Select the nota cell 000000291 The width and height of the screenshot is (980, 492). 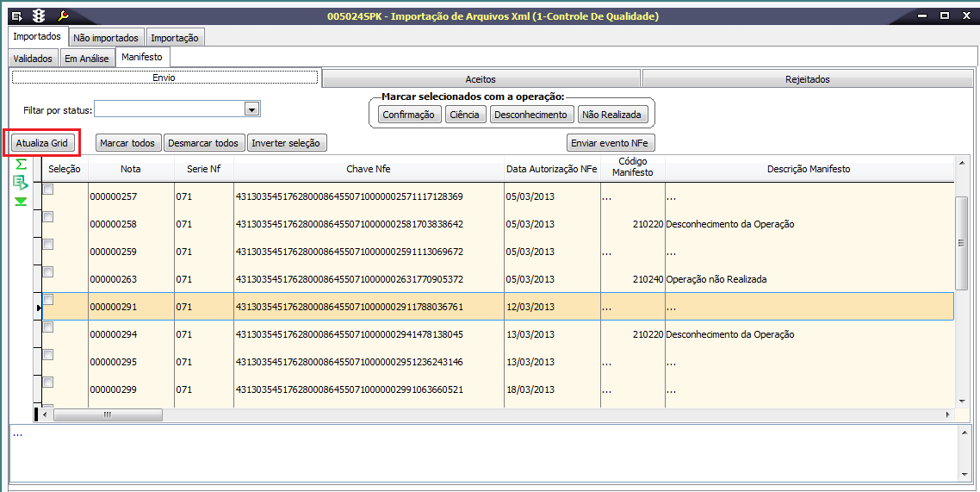(x=131, y=307)
